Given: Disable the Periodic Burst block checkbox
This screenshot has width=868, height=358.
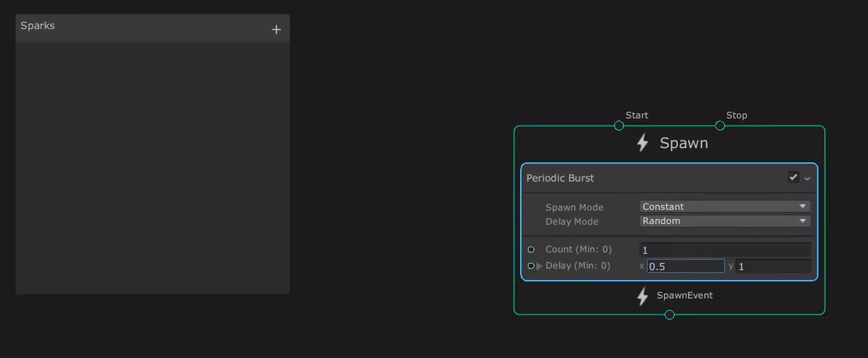Looking at the screenshot, I should pyautogui.click(x=793, y=177).
